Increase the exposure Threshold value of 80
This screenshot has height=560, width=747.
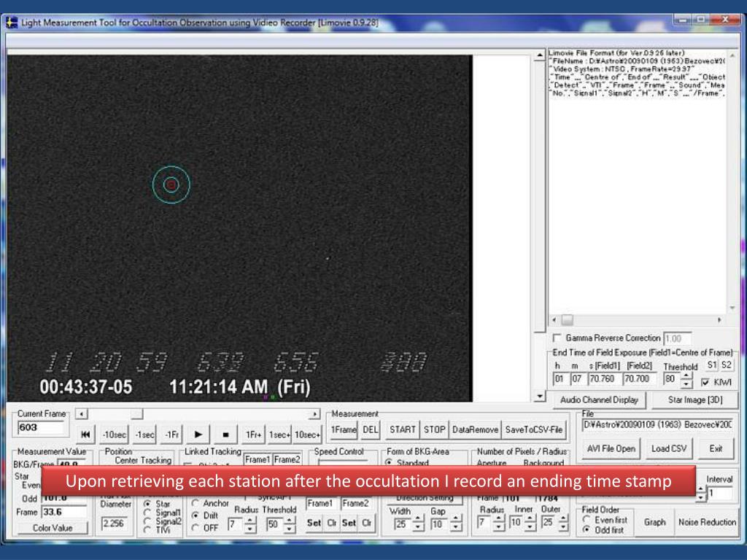tap(686, 376)
